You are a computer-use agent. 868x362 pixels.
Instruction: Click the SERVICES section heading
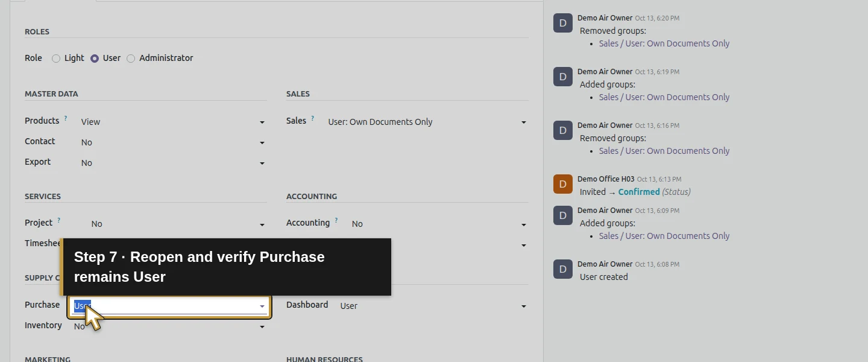tap(43, 196)
